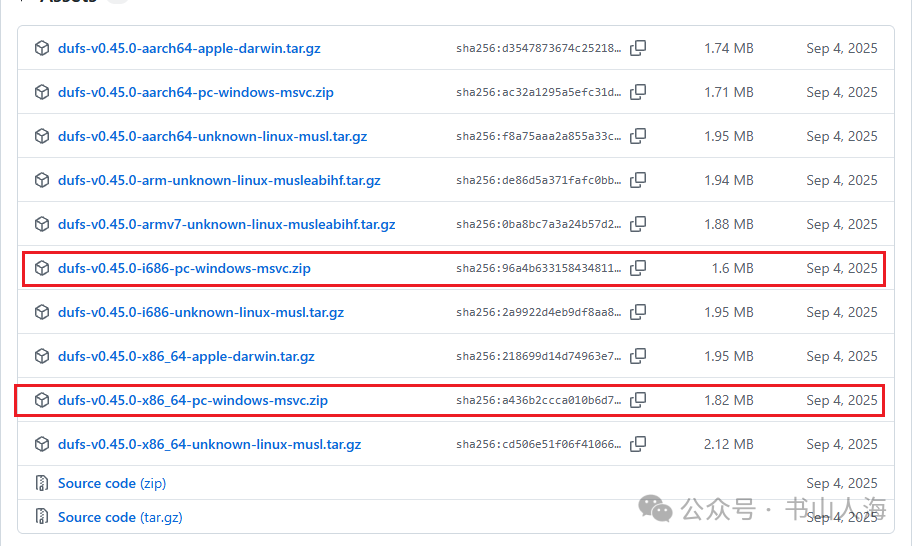Click sha256 hash text for x86_64-apple-darwin
Screen dimensions: 916x546
tap(538, 356)
